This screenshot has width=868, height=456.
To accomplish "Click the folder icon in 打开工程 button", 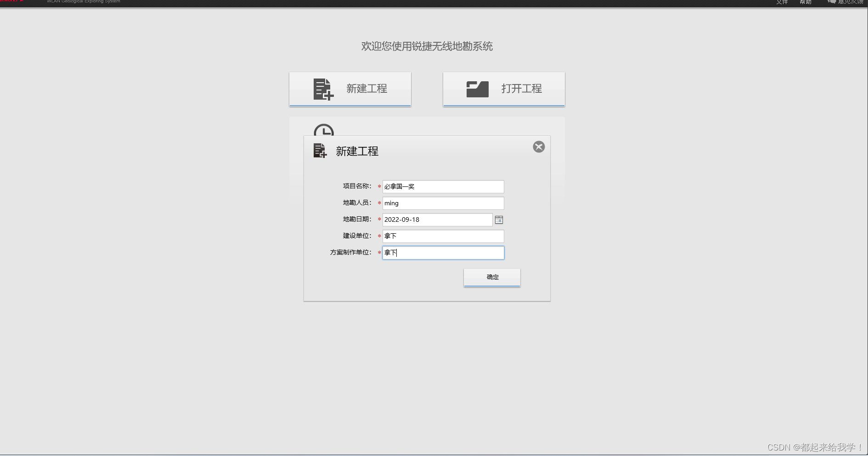I will [478, 89].
